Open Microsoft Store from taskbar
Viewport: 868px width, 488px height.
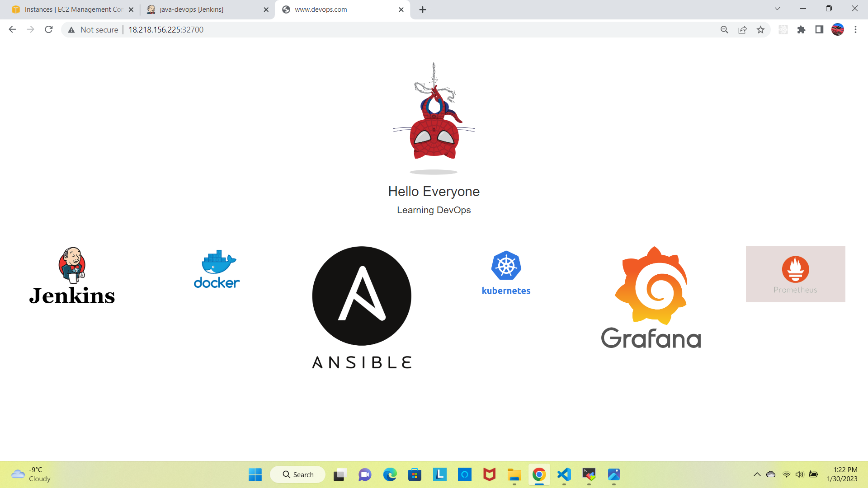[x=415, y=474]
